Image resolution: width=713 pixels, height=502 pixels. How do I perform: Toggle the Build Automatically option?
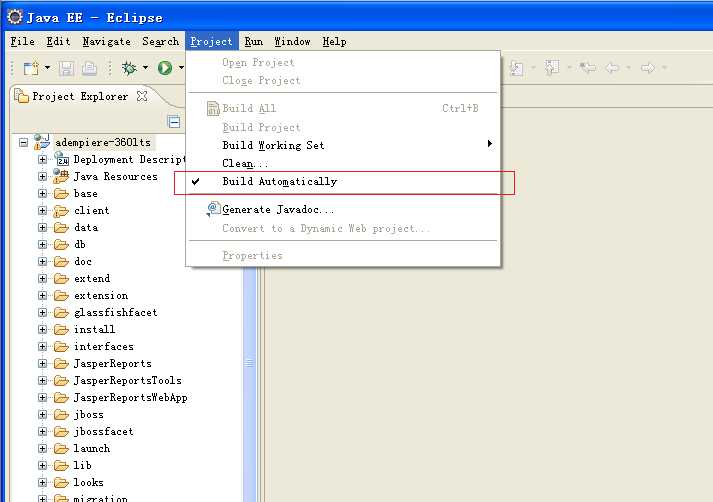coord(343,181)
